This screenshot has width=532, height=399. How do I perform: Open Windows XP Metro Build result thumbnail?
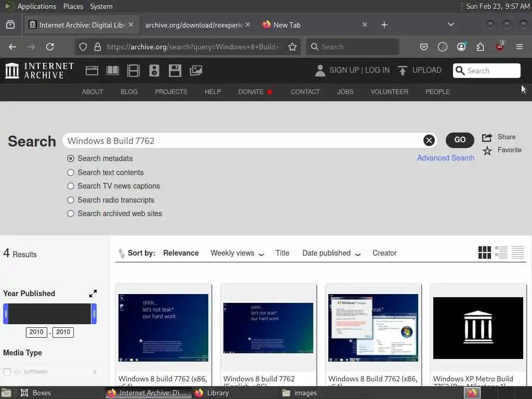tap(478, 328)
